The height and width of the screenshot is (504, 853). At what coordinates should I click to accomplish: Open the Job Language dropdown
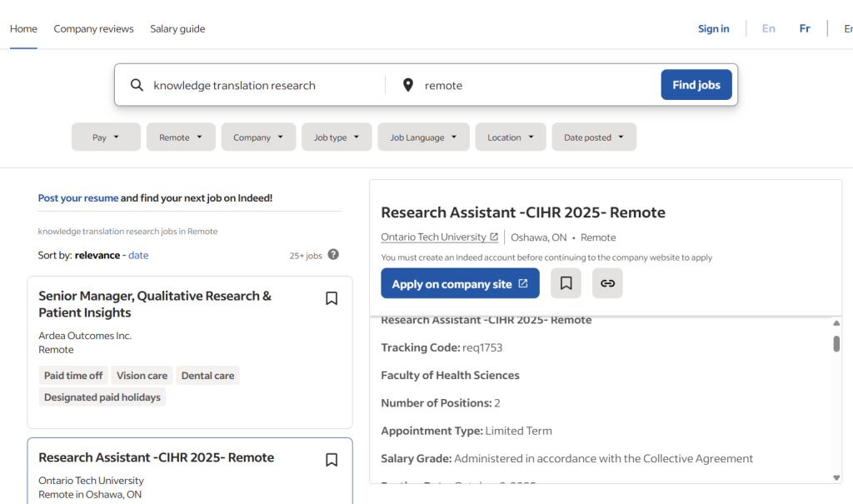pos(423,137)
